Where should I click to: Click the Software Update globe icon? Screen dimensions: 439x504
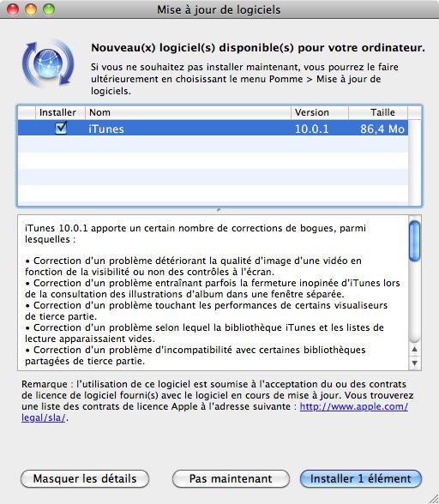tap(48, 63)
